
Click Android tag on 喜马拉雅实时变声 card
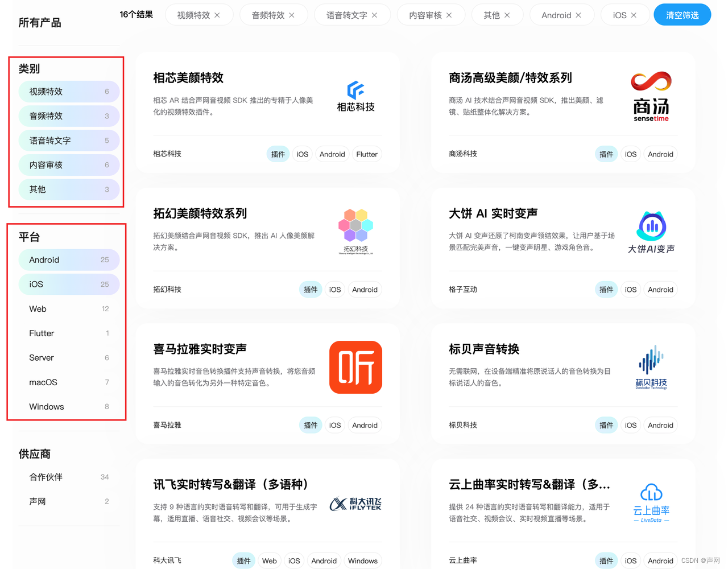click(x=365, y=425)
